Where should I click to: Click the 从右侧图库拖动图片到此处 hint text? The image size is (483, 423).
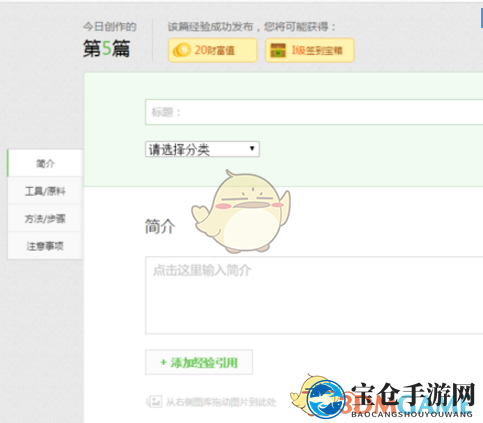click(x=221, y=402)
